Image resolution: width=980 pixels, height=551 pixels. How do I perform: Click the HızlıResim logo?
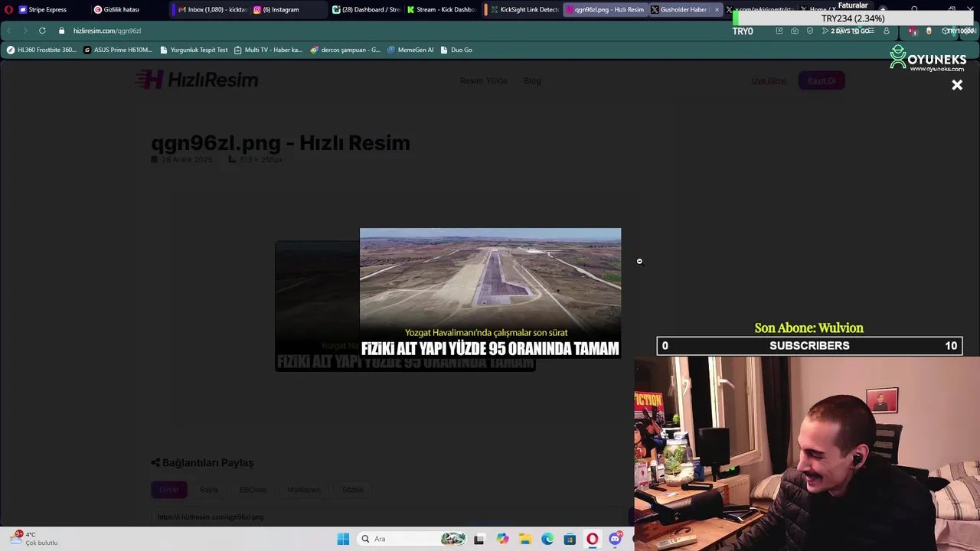click(197, 80)
